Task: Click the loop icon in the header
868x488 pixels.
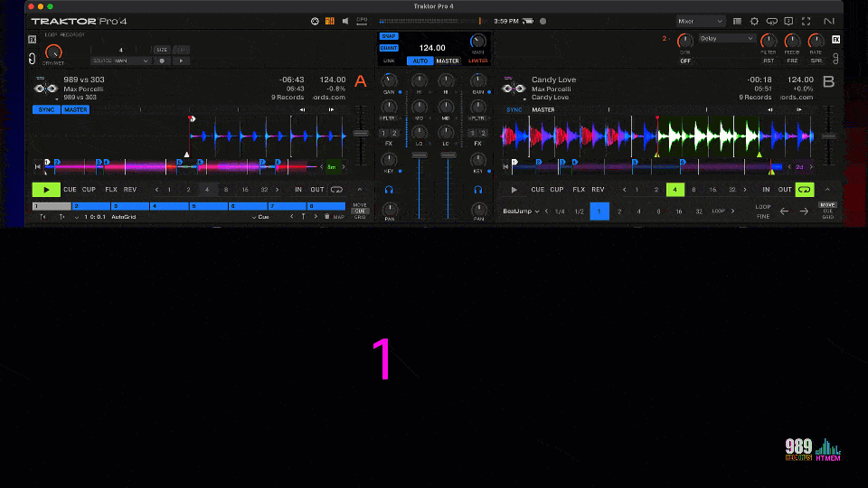Action: pyautogui.click(x=771, y=21)
